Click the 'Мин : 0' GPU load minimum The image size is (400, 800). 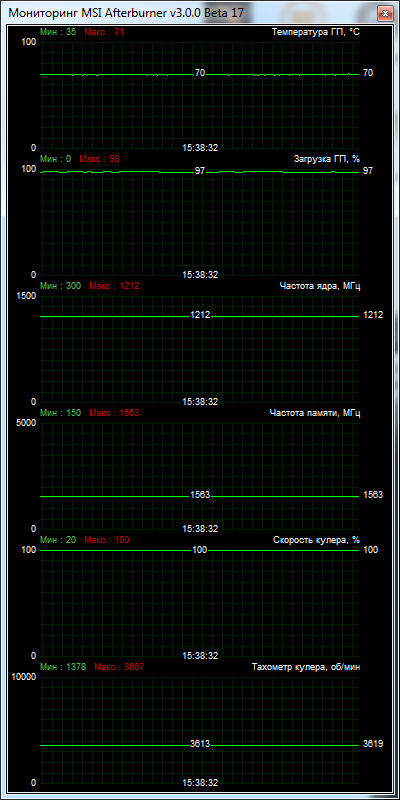point(56,159)
